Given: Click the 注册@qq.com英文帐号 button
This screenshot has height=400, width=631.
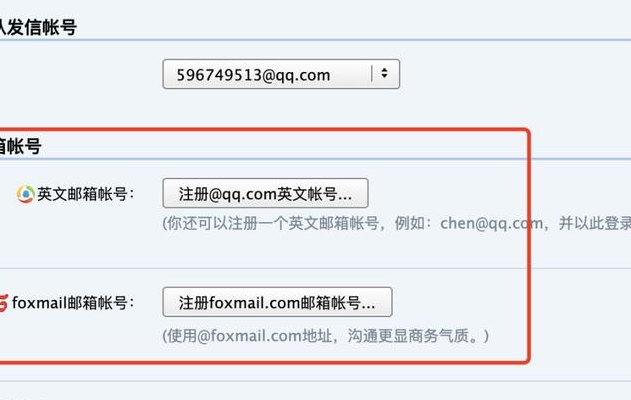Looking at the screenshot, I should pos(265,194).
